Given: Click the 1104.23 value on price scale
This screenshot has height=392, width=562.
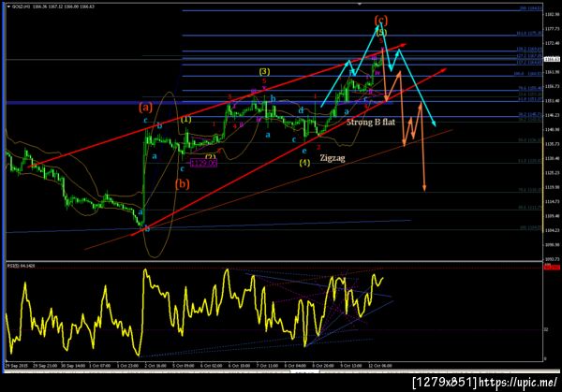Looking at the screenshot, I should pos(553,230).
